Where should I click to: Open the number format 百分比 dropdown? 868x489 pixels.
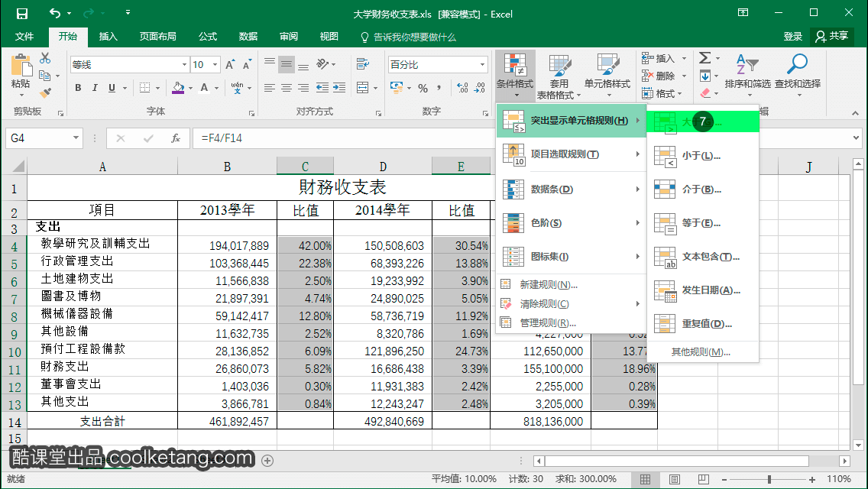(482, 65)
